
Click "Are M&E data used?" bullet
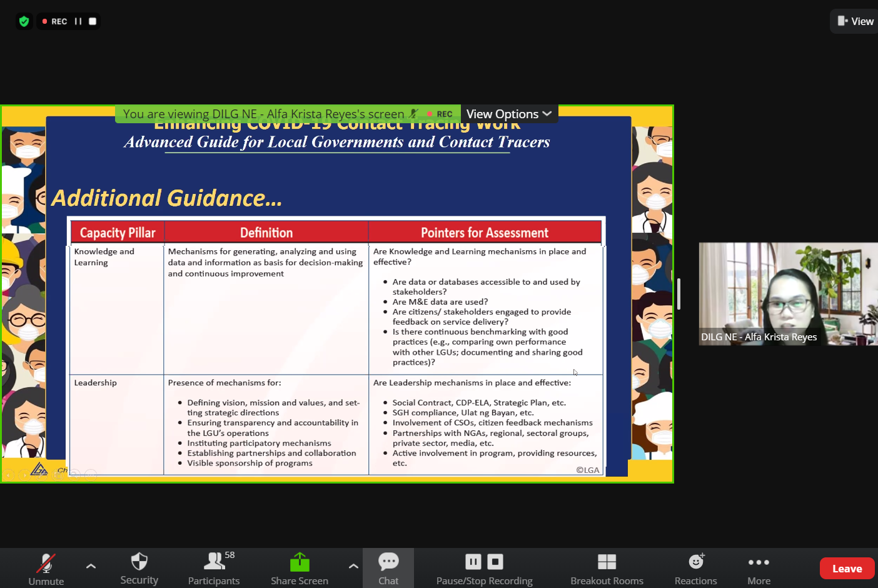[440, 302]
